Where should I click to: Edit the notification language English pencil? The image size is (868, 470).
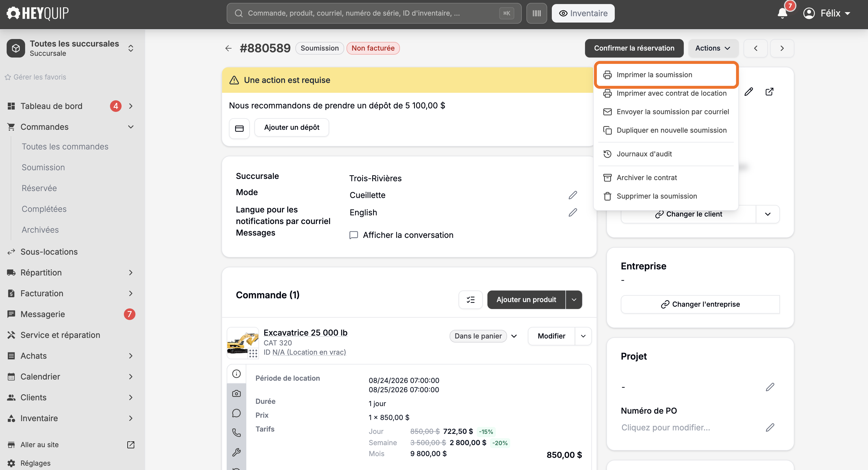573,212
